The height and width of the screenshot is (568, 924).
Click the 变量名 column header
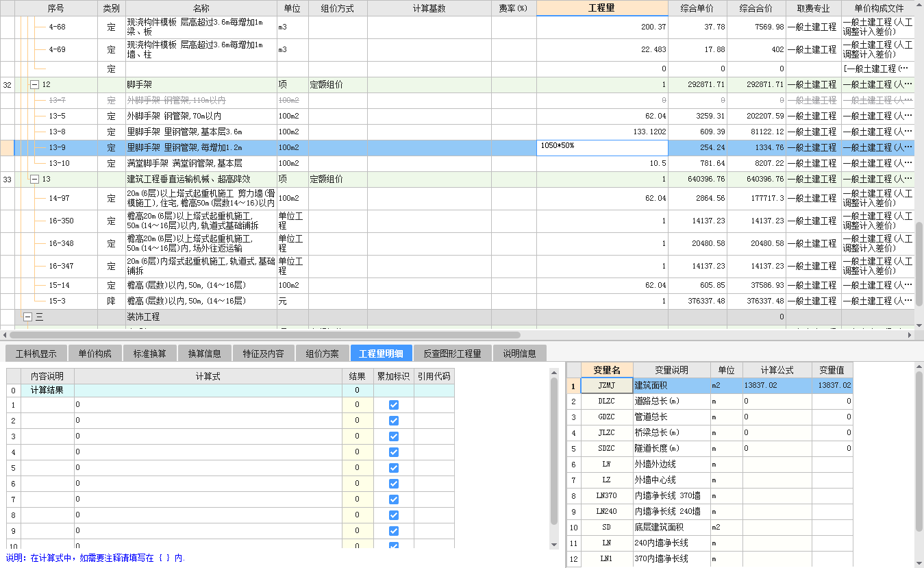coord(607,370)
